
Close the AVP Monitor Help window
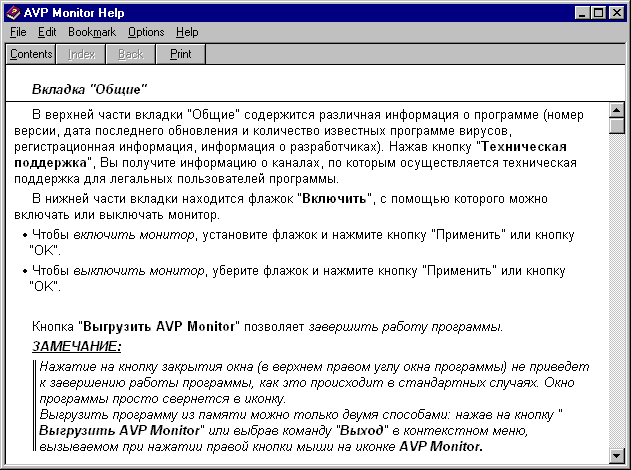[x=616, y=13]
